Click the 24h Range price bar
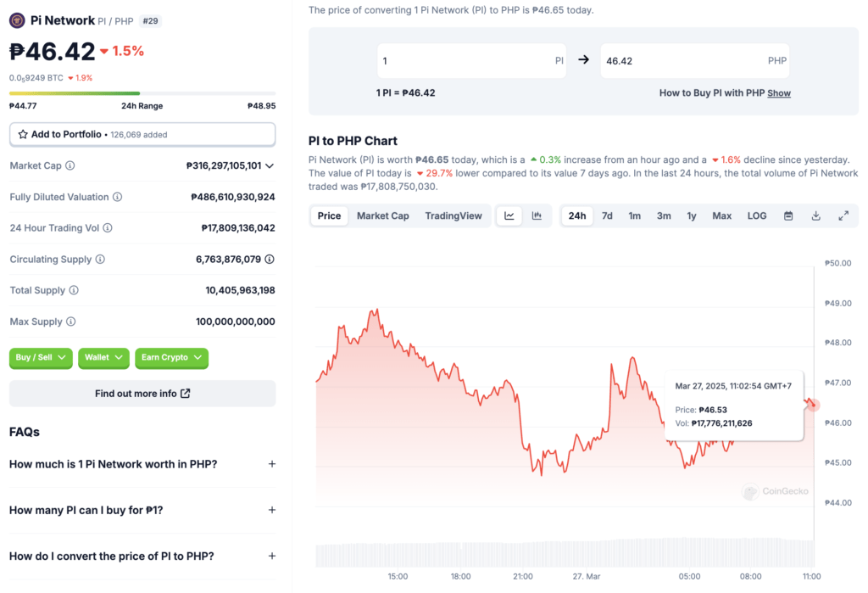The height and width of the screenshot is (593, 868). pos(142,93)
